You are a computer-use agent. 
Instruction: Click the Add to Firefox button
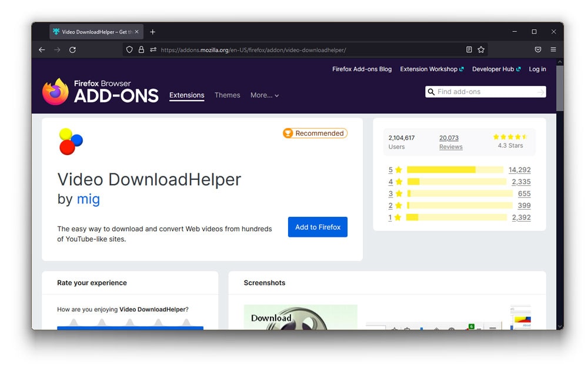[318, 227]
